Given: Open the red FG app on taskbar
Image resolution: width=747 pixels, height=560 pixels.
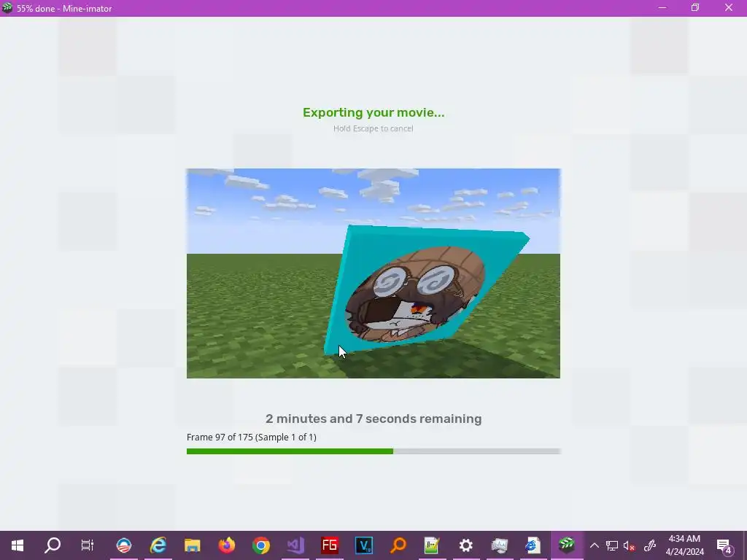Looking at the screenshot, I should pyautogui.click(x=330, y=545).
